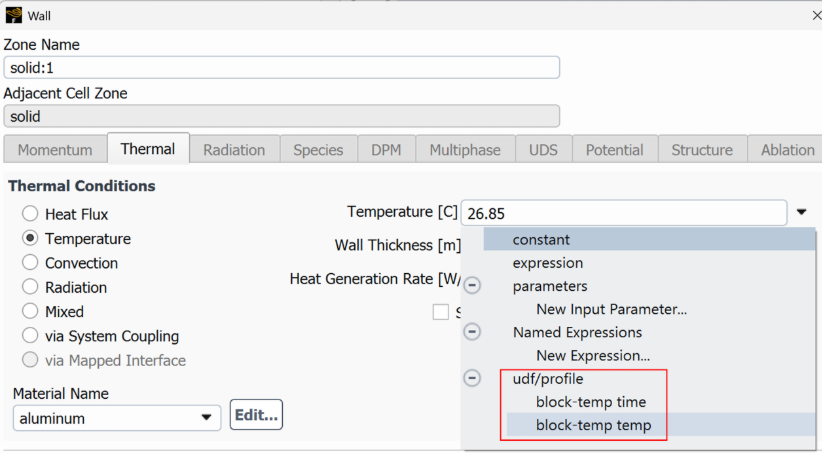Choose the Radiation thermal condition option

[x=30, y=287]
